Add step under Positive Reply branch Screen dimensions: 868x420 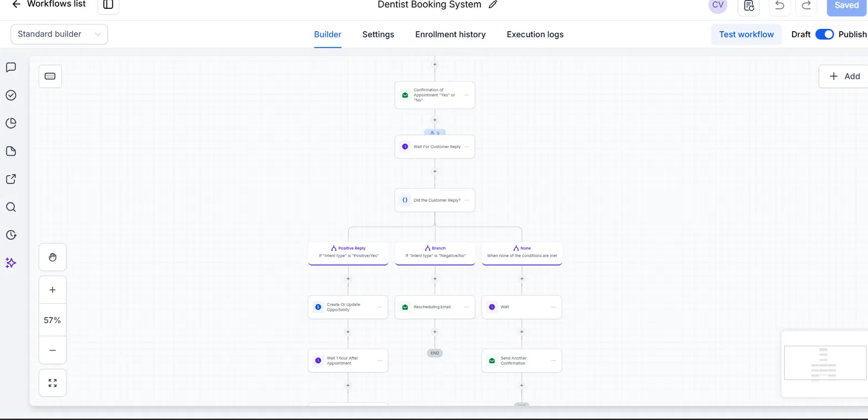click(x=348, y=278)
